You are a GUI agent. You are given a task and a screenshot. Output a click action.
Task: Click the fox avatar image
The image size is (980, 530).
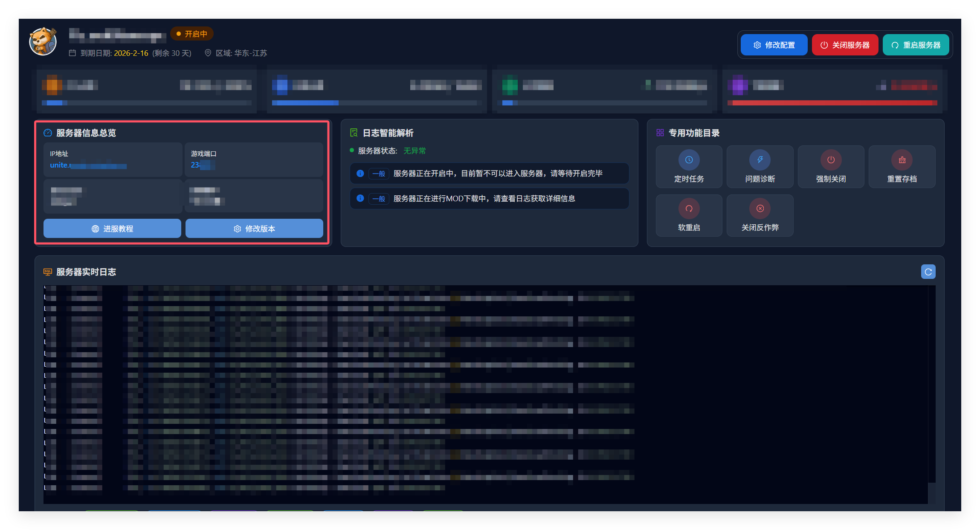(x=43, y=42)
